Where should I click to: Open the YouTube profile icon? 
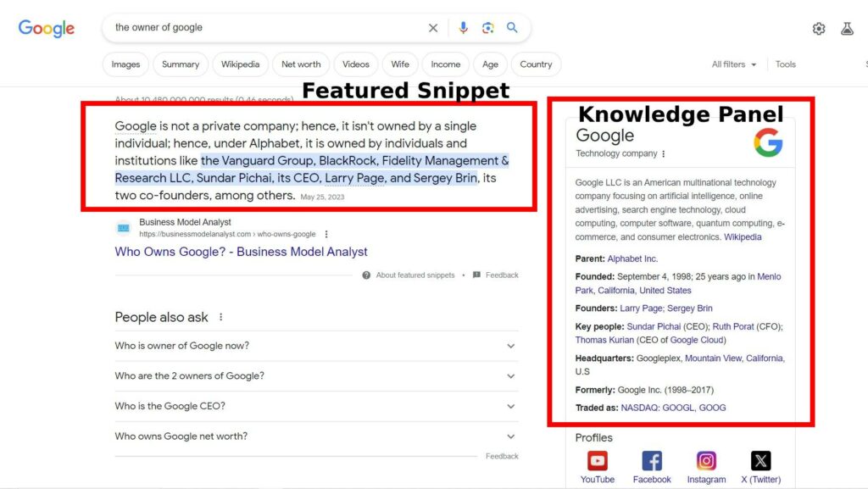coord(598,460)
